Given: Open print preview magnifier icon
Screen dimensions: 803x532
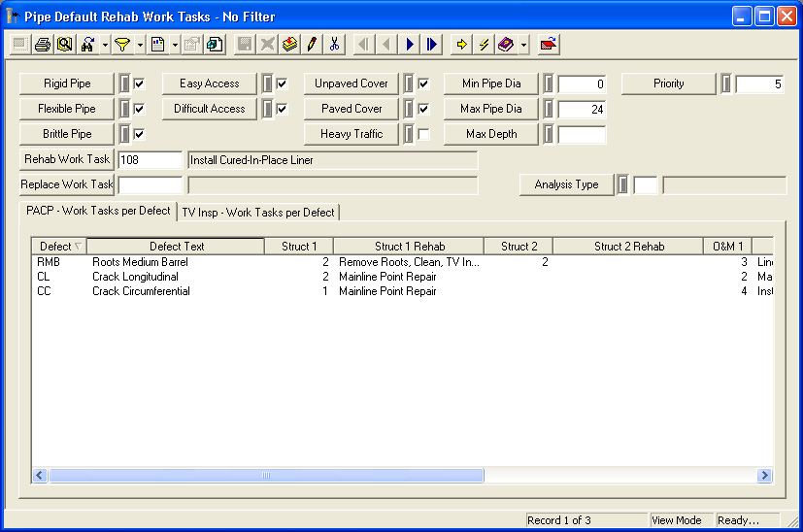Looking at the screenshot, I should click(x=65, y=45).
